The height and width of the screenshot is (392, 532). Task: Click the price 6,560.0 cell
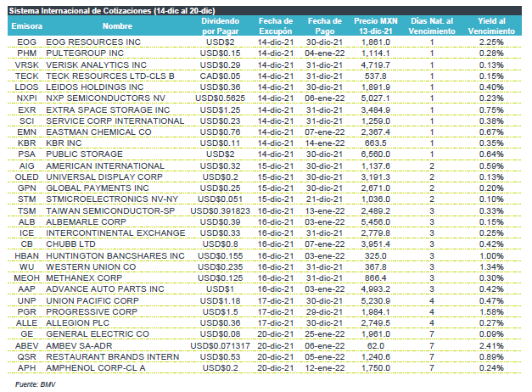(376, 154)
